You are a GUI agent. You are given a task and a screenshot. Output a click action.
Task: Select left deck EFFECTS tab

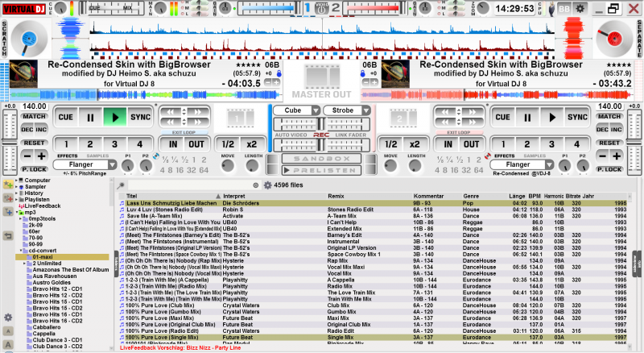pyautogui.click(x=68, y=156)
